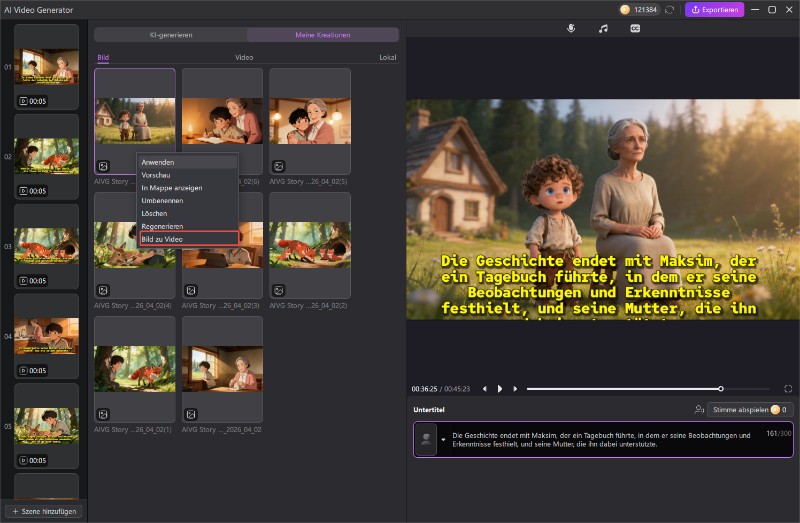Expand the speaker avatar dropdown arrow
This screenshot has width=800, height=523.
coord(443,439)
